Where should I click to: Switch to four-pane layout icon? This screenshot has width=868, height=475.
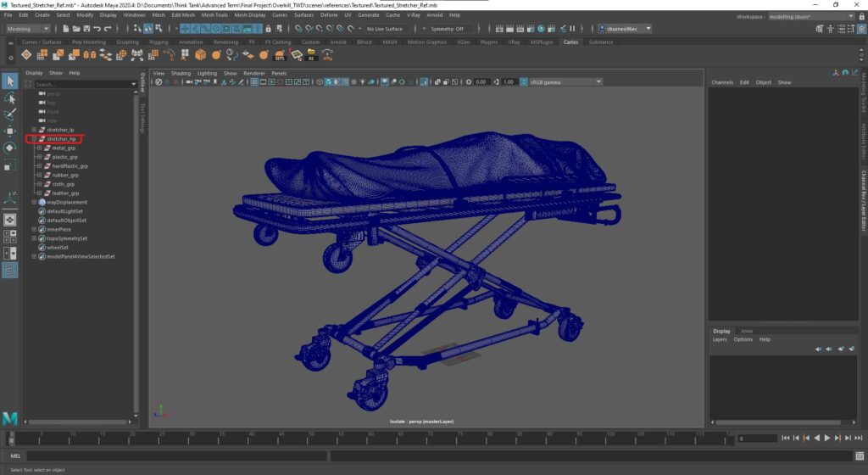pyautogui.click(x=10, y=237)
